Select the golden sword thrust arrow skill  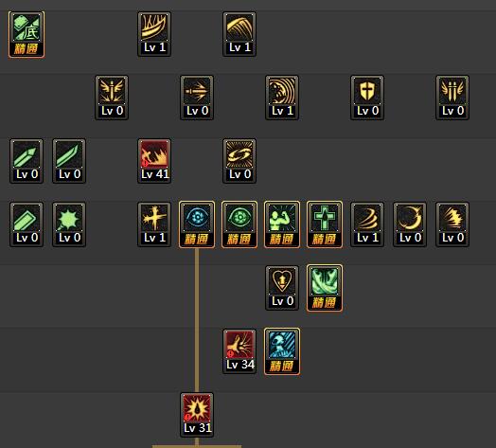197,98
